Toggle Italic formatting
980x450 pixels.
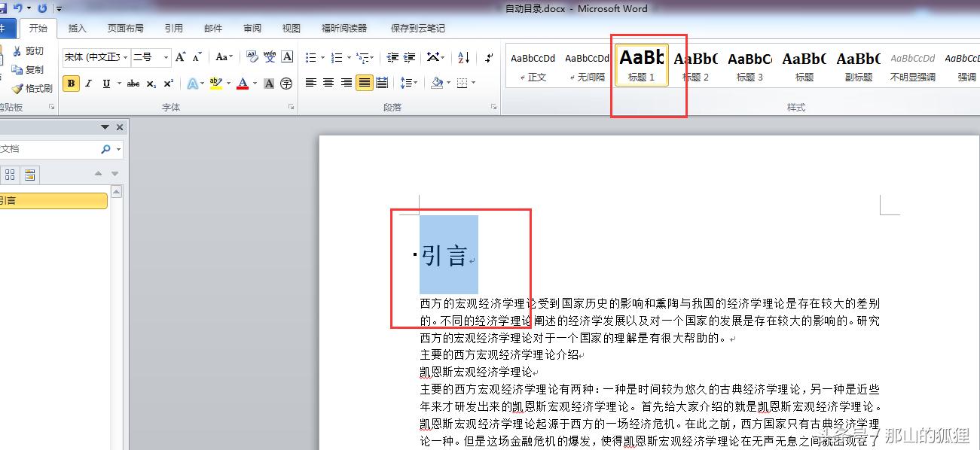89,83
